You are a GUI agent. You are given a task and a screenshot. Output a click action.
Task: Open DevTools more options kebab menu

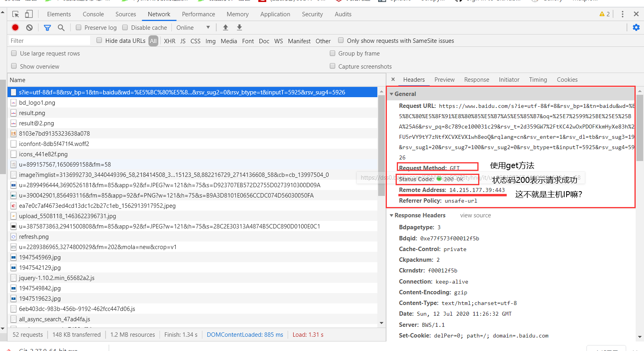click(x=622, y=14)
